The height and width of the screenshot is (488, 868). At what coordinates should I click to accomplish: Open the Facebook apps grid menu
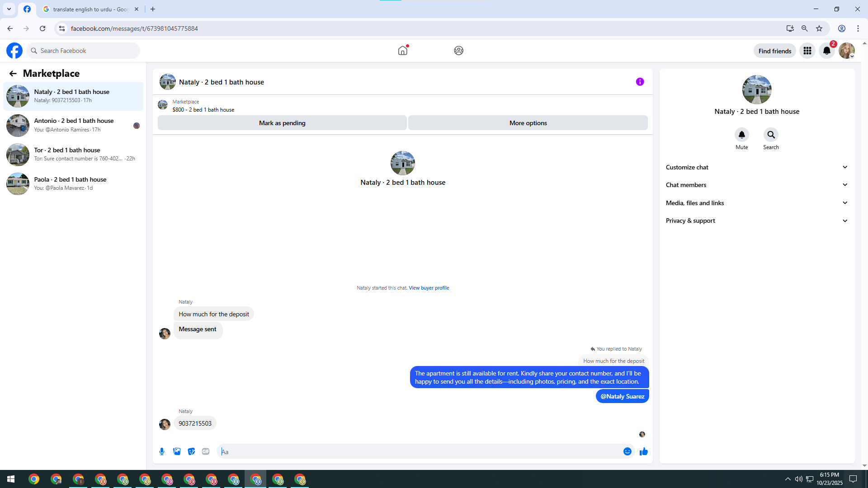[x=807, y=51]
